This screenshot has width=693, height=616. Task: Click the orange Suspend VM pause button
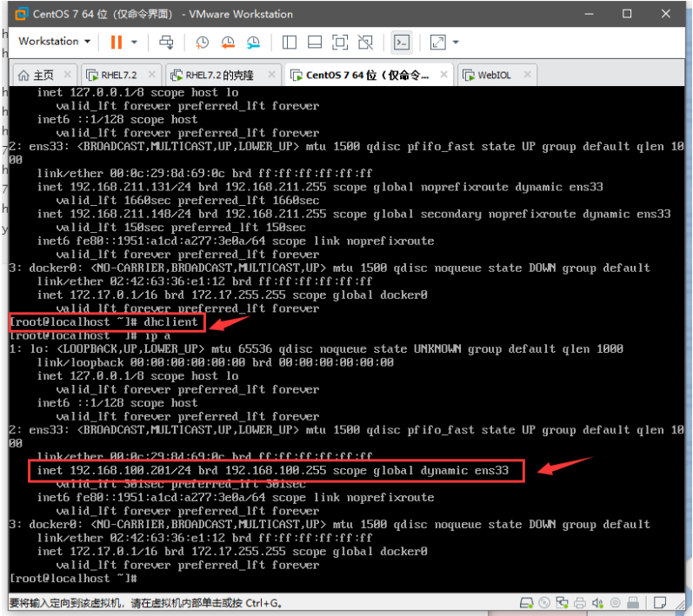point(117,43)
